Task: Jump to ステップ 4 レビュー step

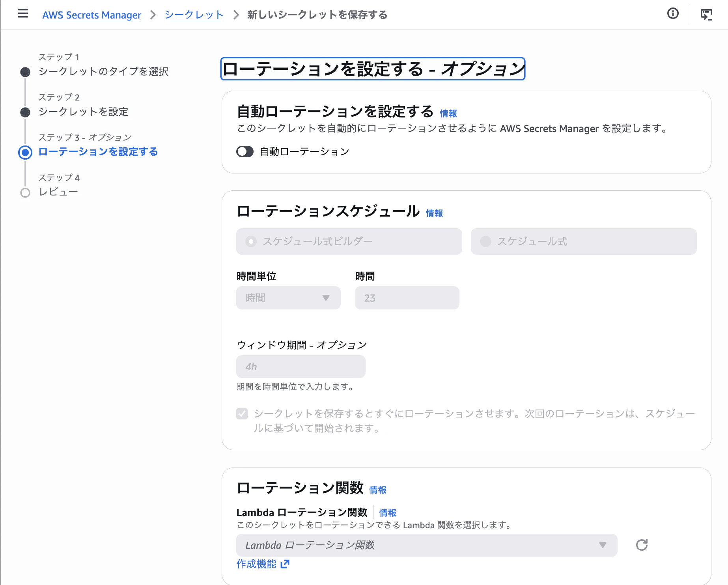Action: pyautogui.click(x=59, y=192)
